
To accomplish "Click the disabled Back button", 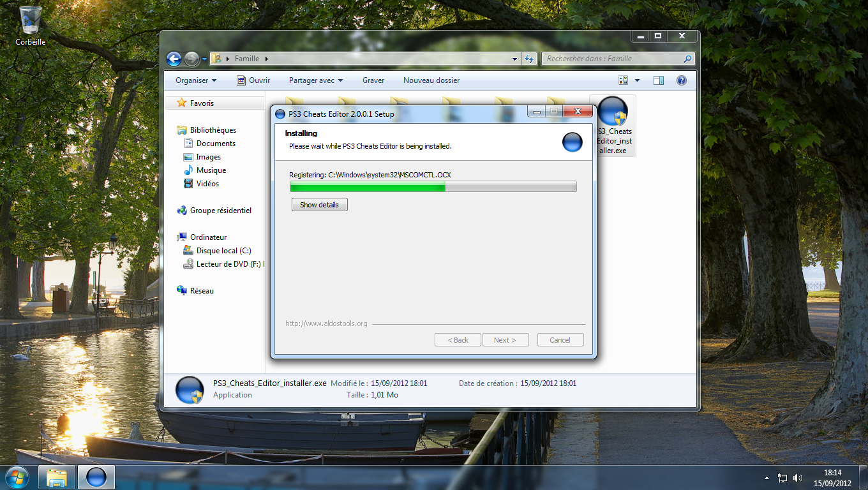I will pos(458,340).
